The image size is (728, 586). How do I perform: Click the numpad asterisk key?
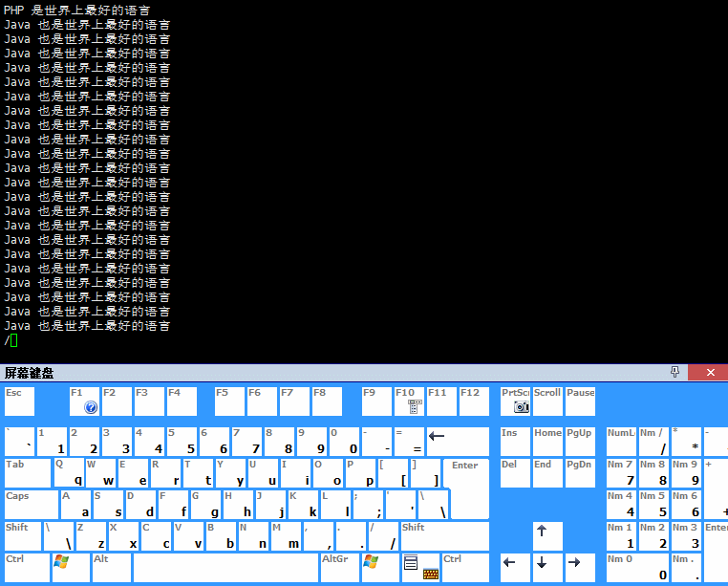coord(686,442)
